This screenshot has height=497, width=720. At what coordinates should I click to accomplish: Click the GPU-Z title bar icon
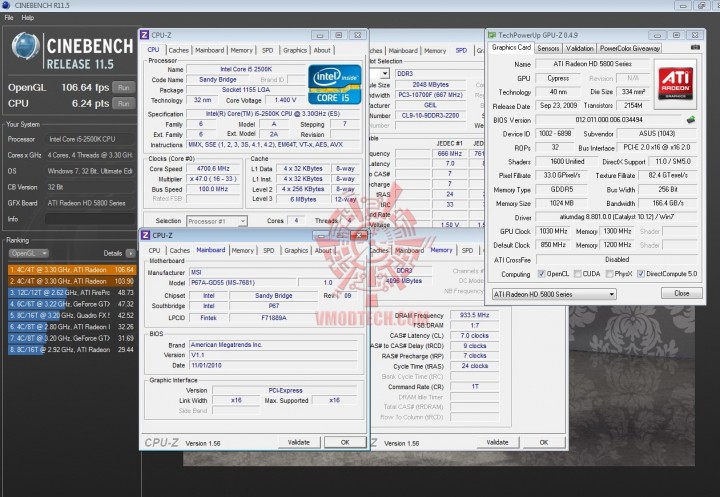[x=492, y=35]
